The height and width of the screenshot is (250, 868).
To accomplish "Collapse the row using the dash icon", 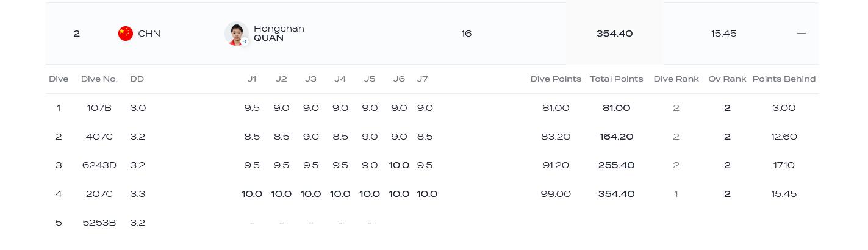I will click(x=802, y=34).
